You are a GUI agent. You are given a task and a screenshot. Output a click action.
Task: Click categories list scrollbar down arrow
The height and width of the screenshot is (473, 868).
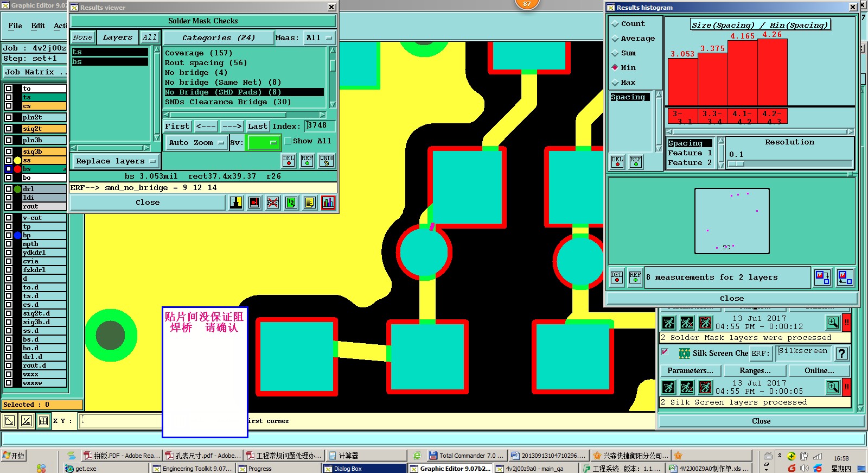pyautogui.click(x=333, y=105)
